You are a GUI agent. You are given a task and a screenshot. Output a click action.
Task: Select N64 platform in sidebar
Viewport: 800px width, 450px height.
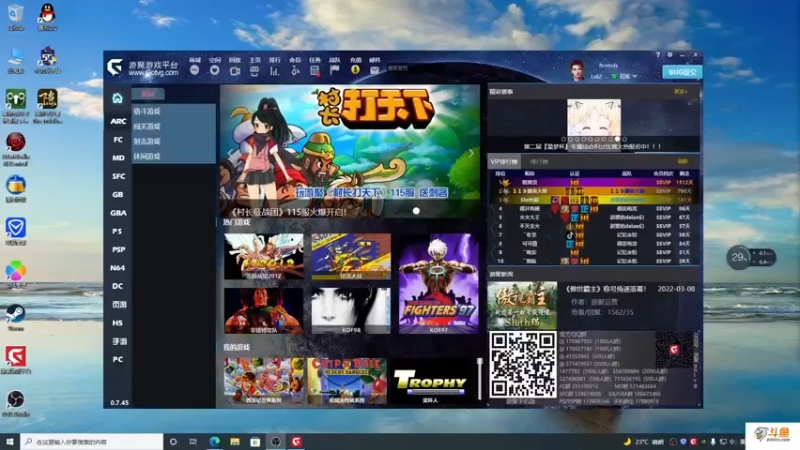[x=118, y=268]
